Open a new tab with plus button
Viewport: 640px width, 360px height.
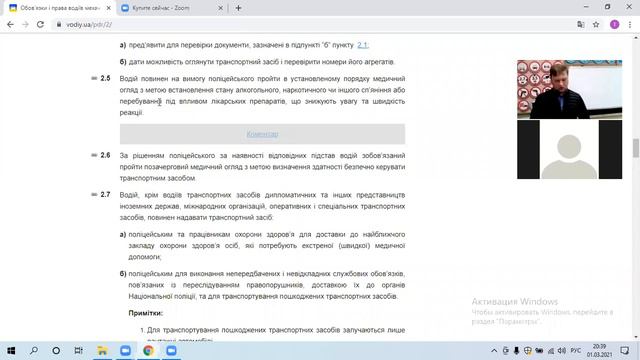pyautogui.click(x=238, y=8)
